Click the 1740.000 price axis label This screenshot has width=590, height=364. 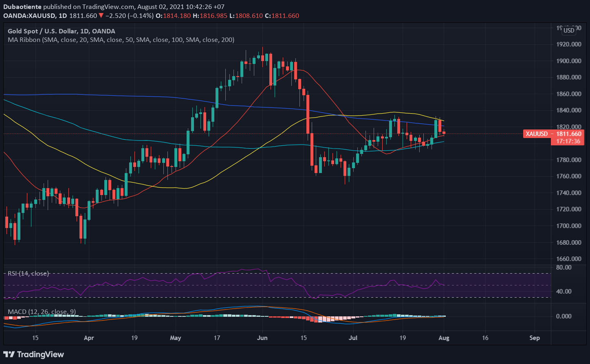(x=568, y=193)
